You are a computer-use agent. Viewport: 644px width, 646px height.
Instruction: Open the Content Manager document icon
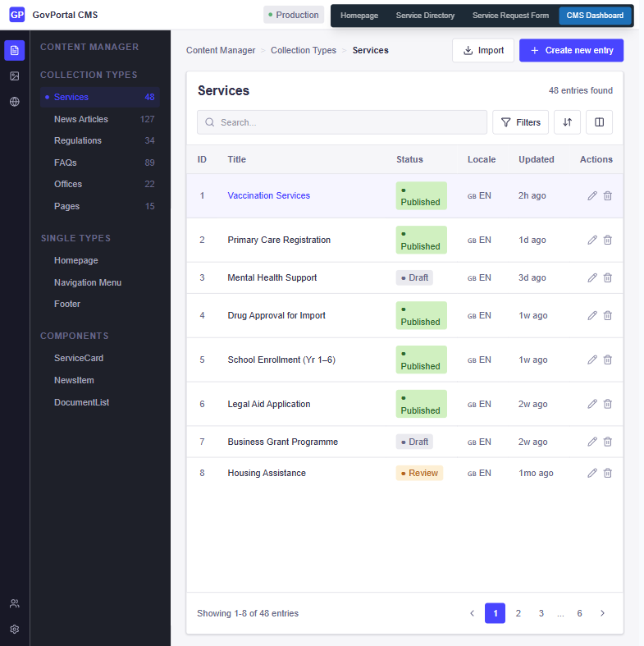[15, 50]
